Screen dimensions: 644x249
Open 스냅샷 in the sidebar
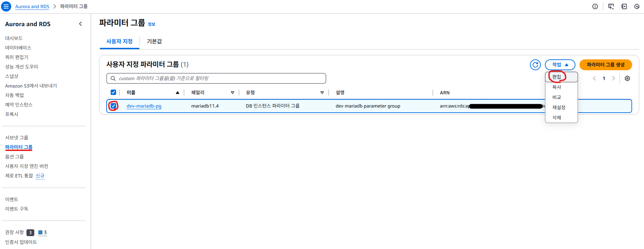(x=12, y=76)
